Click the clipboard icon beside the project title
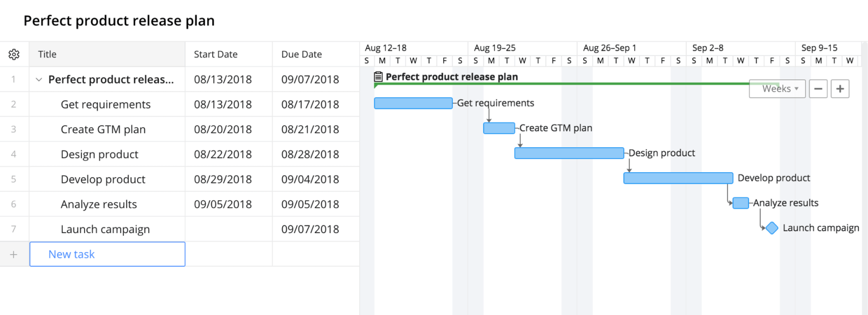 tap(378, 77)
